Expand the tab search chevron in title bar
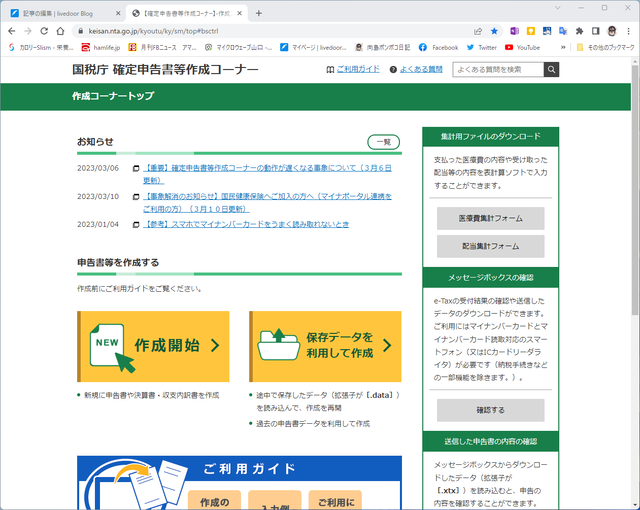Viewport: 640px width, 510px height. click(558, 8)
